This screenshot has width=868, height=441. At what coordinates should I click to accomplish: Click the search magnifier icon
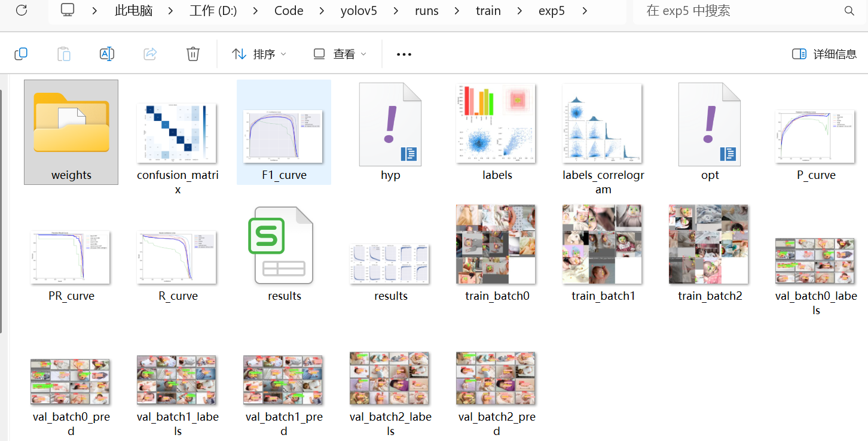point(849,11)
